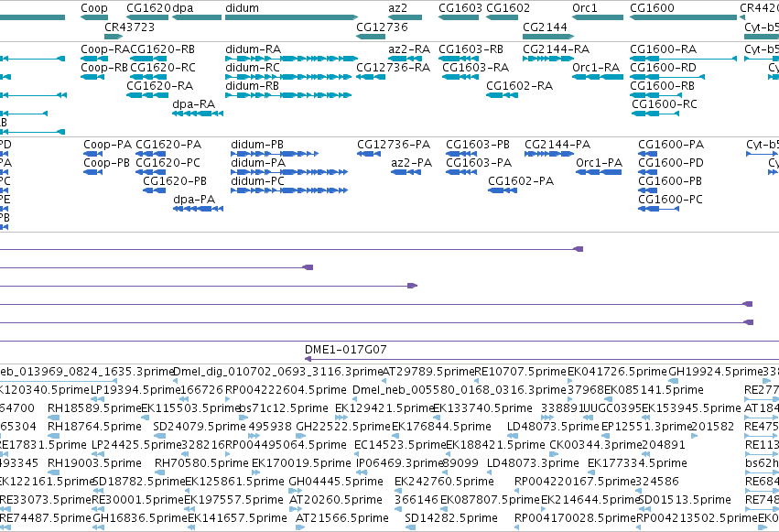Click the EK242760.5prime EST label

444,482
